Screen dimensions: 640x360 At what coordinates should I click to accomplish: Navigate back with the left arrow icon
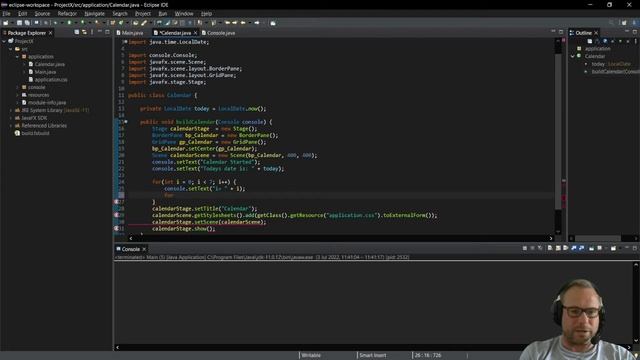[242, 22]
